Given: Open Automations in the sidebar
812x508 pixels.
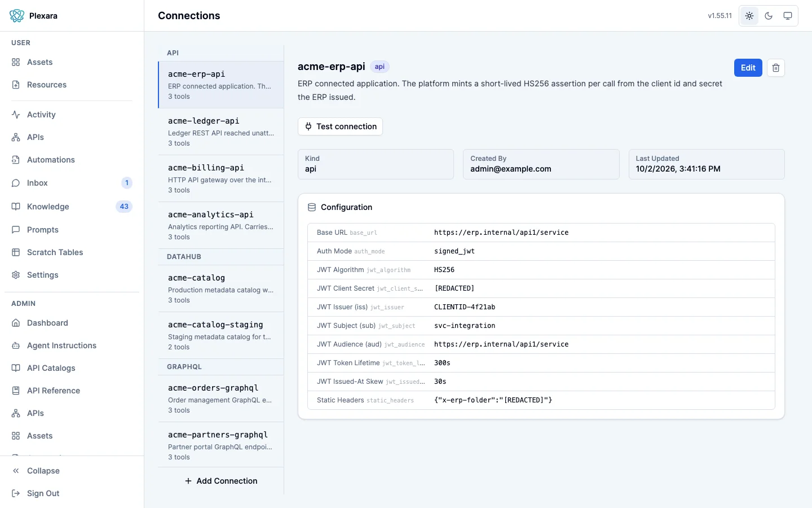Looking at the screenshot, I should [x=72, y=160].
